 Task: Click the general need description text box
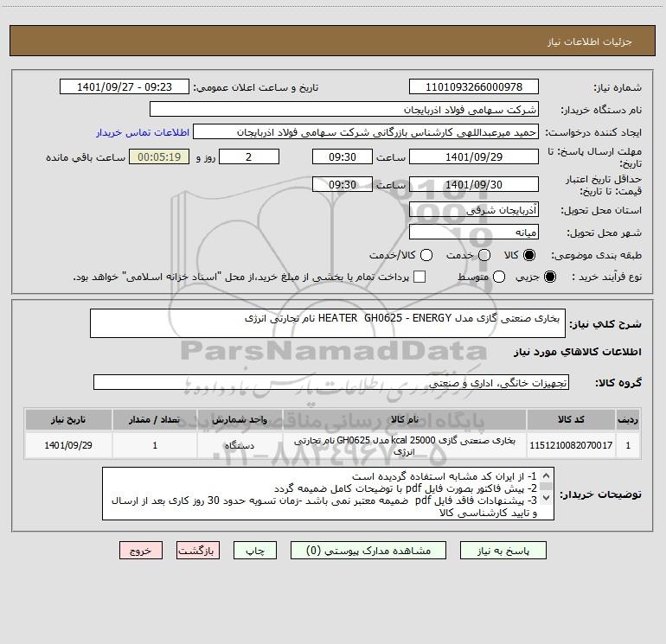pos(328,323)
